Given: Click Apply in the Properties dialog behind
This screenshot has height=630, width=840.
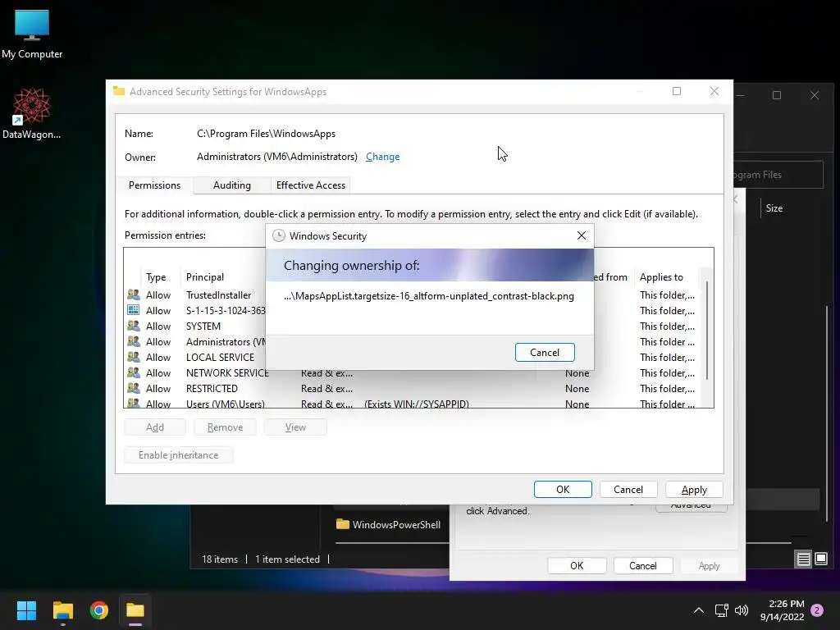Looking at the screenshot, I should (709, 566).
